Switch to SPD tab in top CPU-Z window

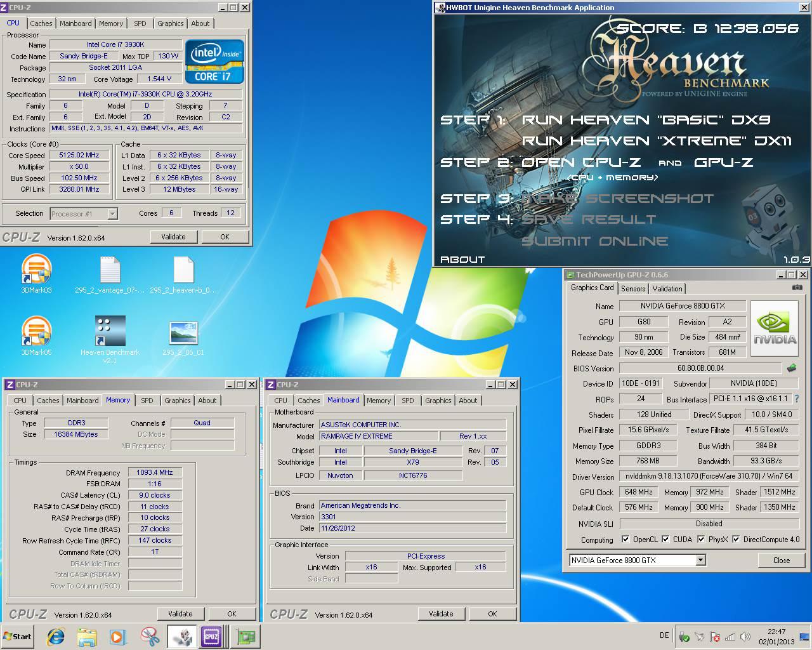[x=140, y=23]
